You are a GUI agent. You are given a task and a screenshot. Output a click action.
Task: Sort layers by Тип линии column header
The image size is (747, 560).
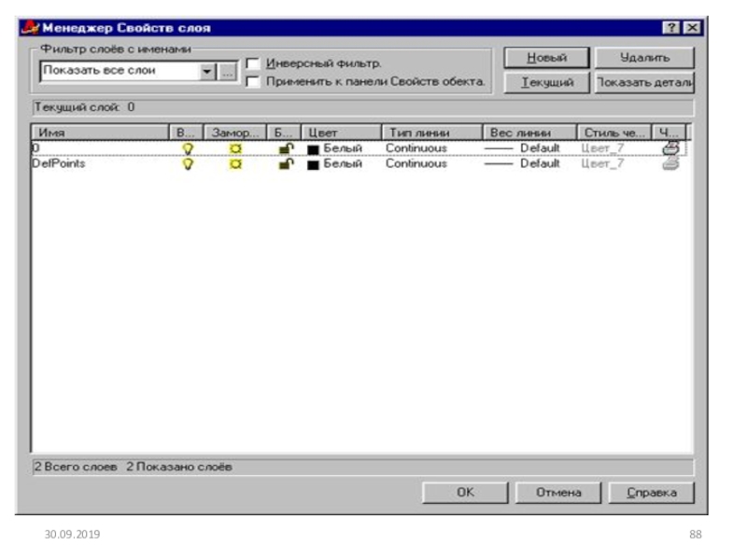[430, 133]
